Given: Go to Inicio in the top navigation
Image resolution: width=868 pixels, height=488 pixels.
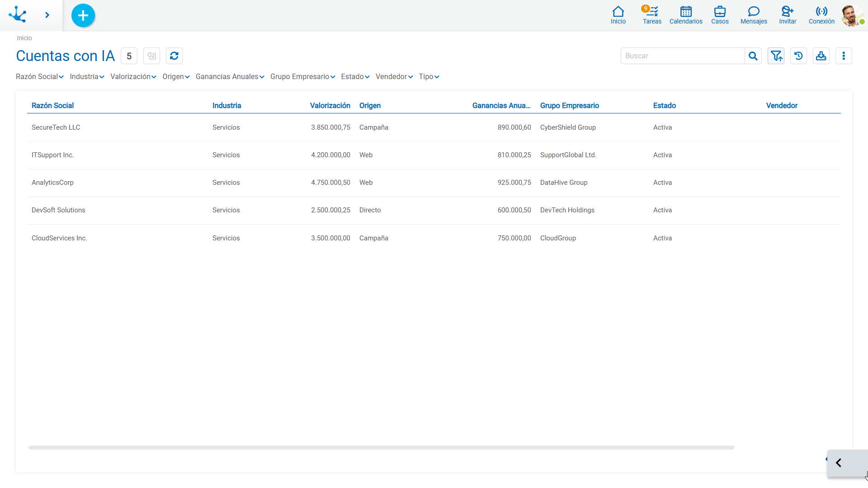Looking at the screenshot, I should coord(618,15).
